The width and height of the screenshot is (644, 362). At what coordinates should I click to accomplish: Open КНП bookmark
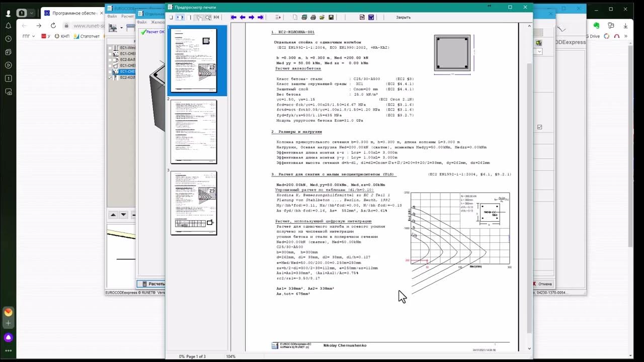(62, 36)
